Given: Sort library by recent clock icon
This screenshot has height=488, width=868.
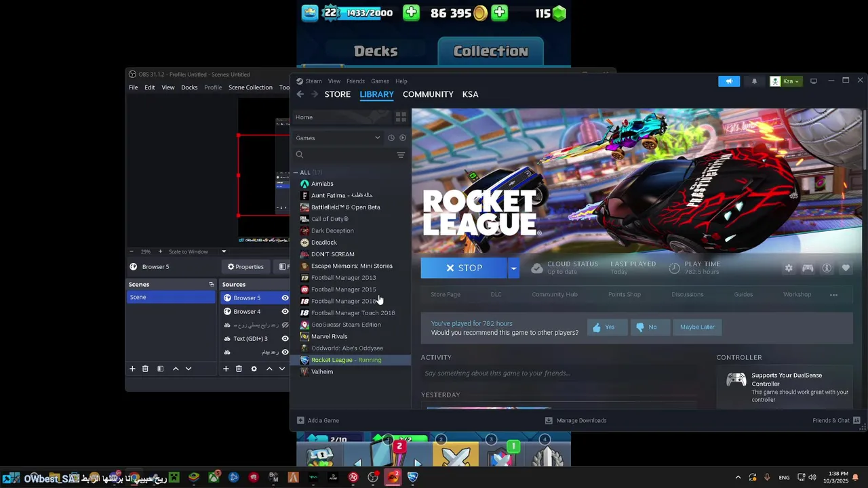Looking at the screenshot, I should 391,138.
